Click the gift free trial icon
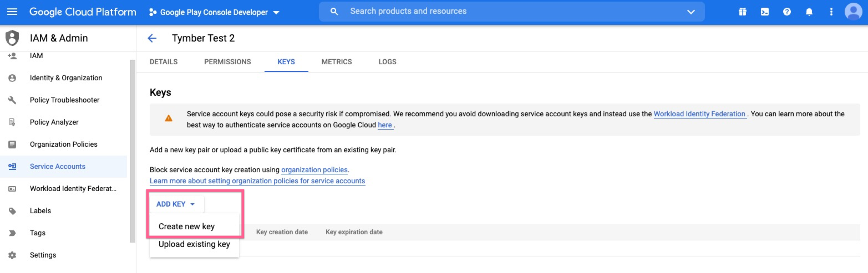Image resolution: width=868 pixels, height=273 pixels. 742,12
